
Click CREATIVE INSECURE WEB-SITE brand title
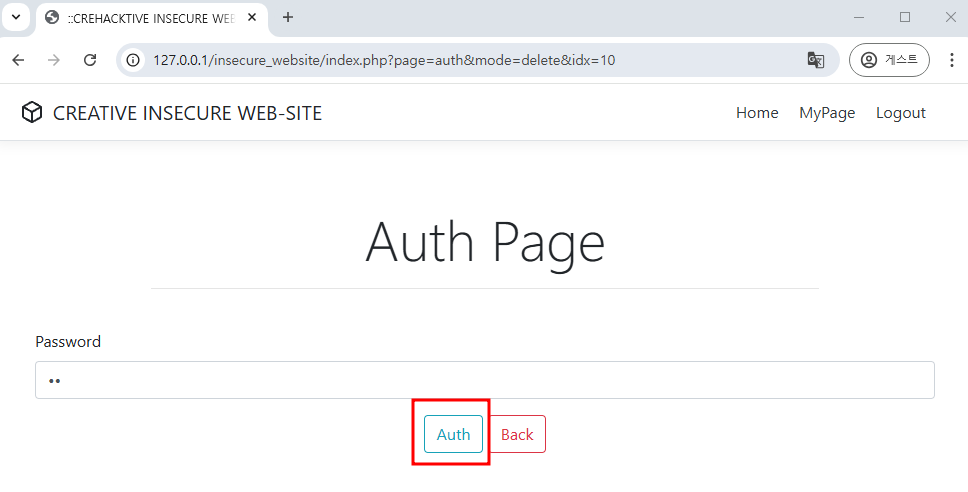(x=187, y=113)
